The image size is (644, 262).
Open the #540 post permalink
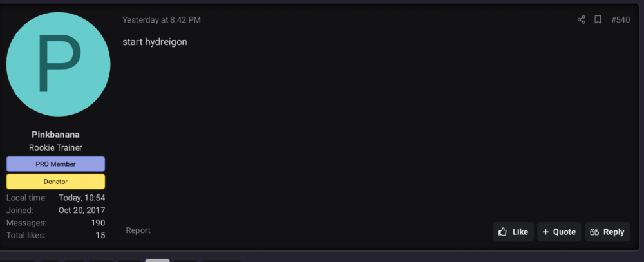point(620,20)
